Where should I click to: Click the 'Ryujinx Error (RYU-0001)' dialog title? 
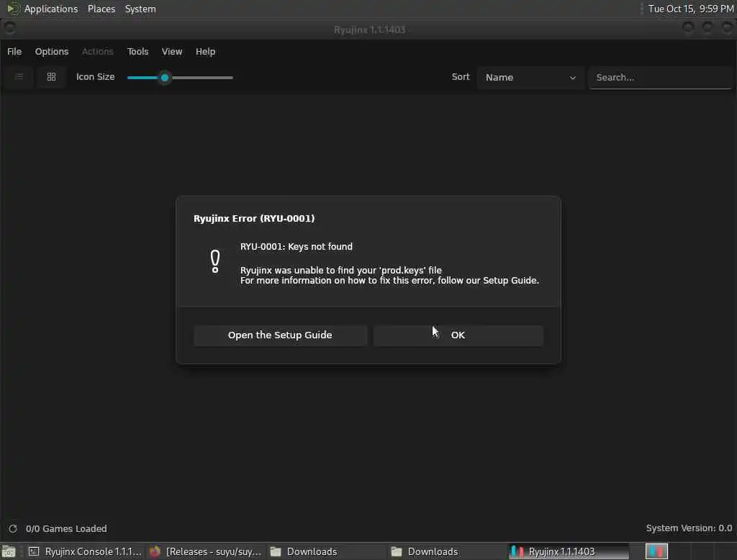coord(254,218)
